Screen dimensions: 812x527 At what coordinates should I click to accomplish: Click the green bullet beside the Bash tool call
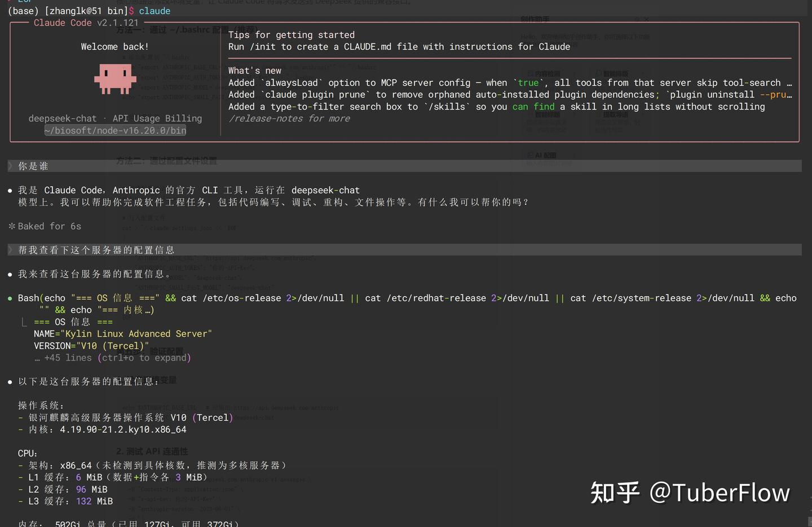tap(10, 298)
